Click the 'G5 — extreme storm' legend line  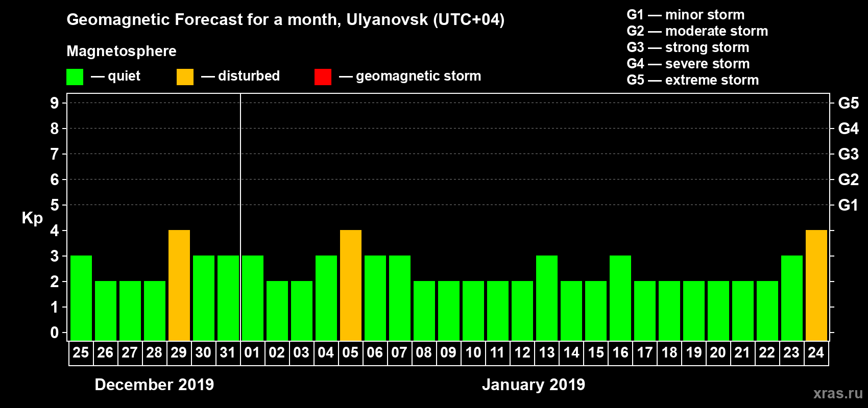tap(693, 80)
